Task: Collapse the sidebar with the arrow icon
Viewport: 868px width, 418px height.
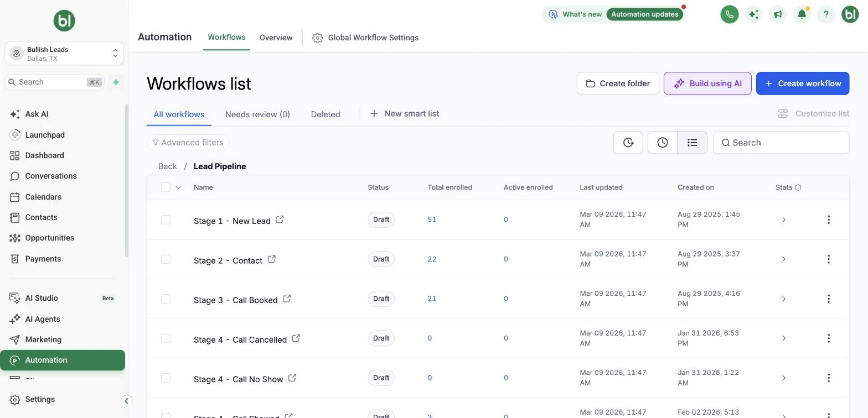Action: pyautogui.click(x=126, y=401)
